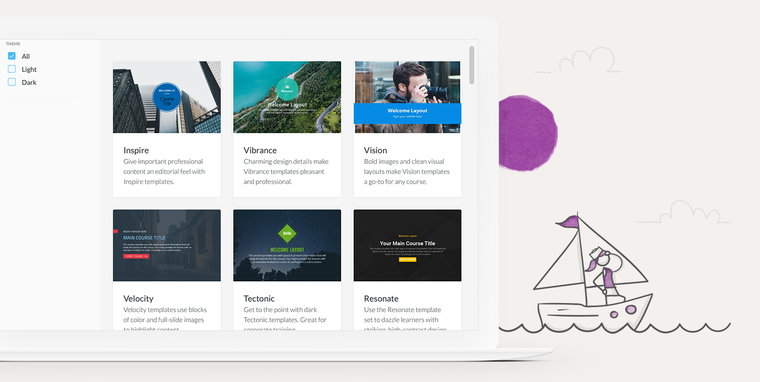The width and height of the screenshot is (760, 382).
Task: Click the blue Course Title circle badge
Action: pyautogui.click(x=167, y=97)
